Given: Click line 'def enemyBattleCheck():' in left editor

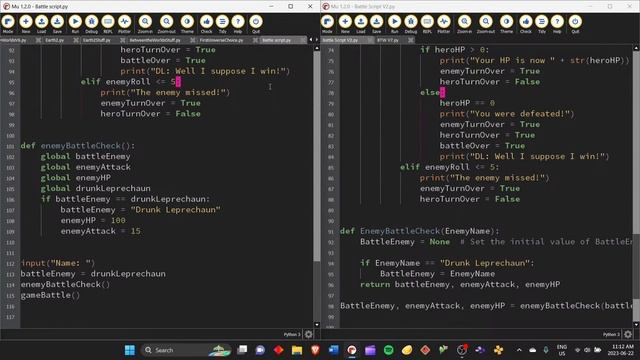Looking at the screenshot, I should pyautogui.click(x=78, y=146).
